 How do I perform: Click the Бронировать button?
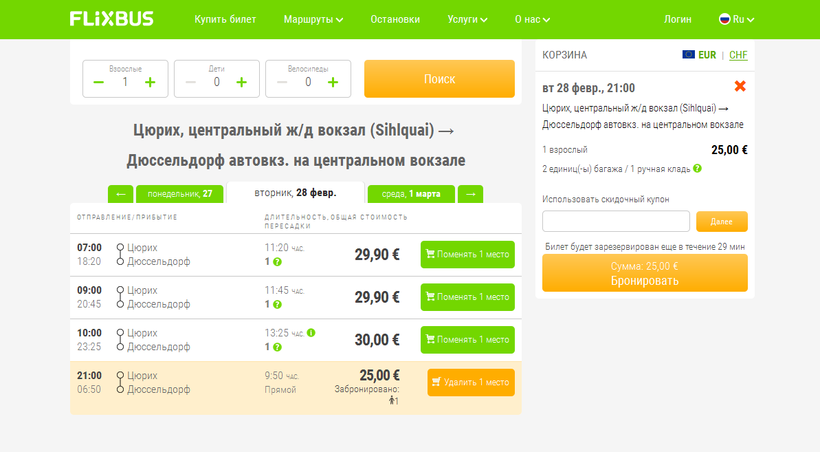pyautogui.click(x=644, y=273)
